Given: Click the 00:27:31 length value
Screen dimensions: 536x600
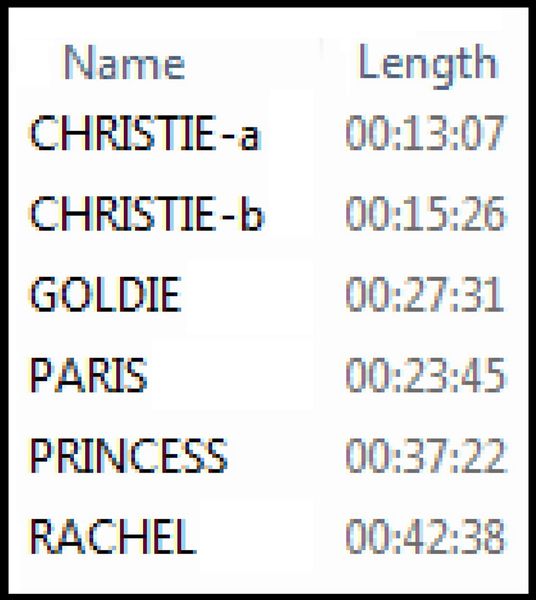Looking at the screenshot, I should 425,294.
